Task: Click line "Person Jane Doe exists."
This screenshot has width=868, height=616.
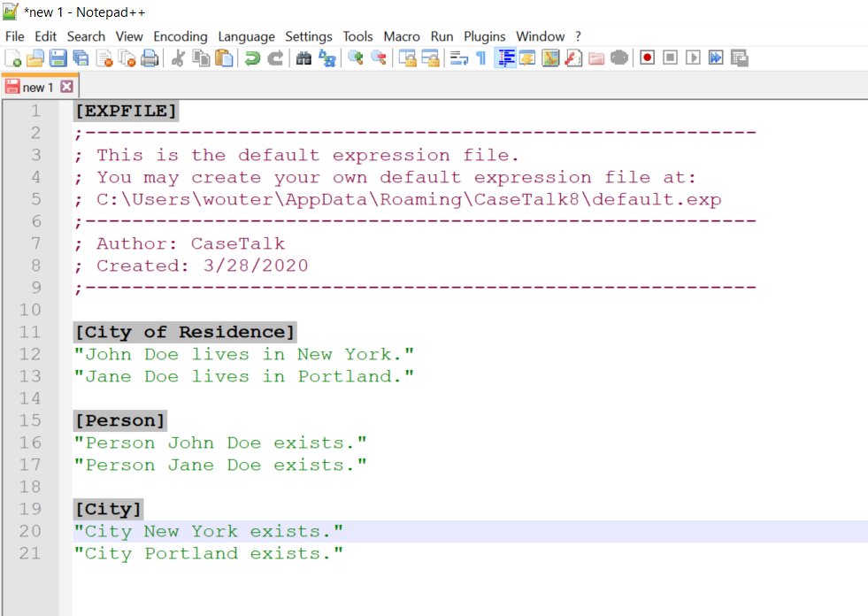Action: (x=220, y=465)
